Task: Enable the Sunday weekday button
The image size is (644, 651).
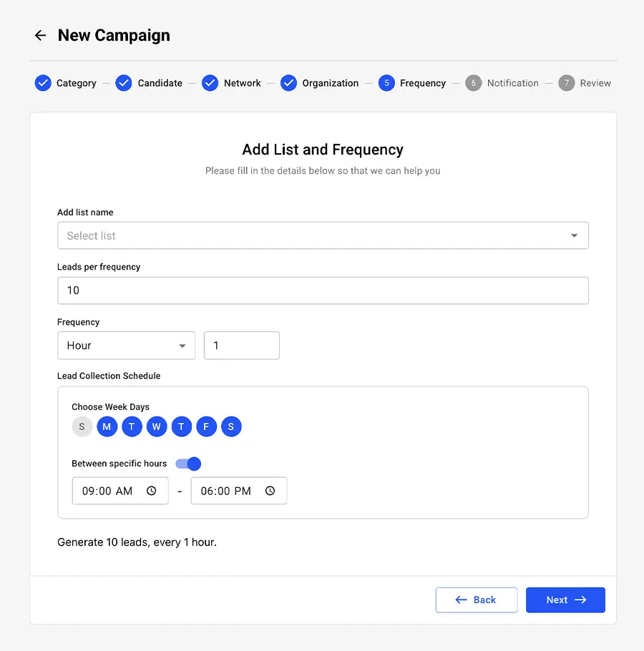Action: [82, 426]
